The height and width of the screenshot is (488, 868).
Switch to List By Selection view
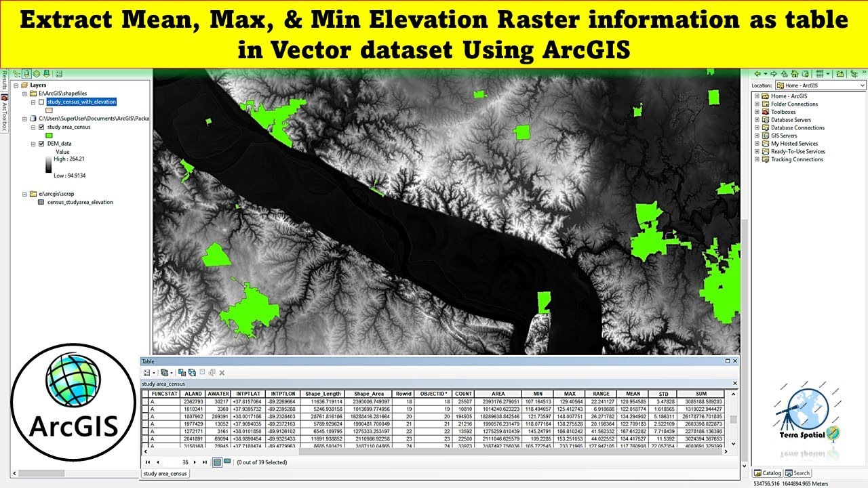point(45,74)
